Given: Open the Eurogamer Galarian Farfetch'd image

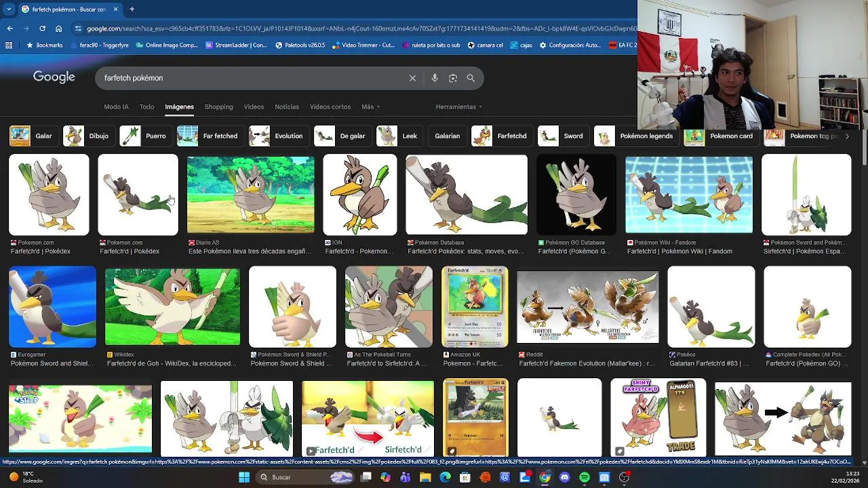Looking at the screenshot, I should [52, 306].
